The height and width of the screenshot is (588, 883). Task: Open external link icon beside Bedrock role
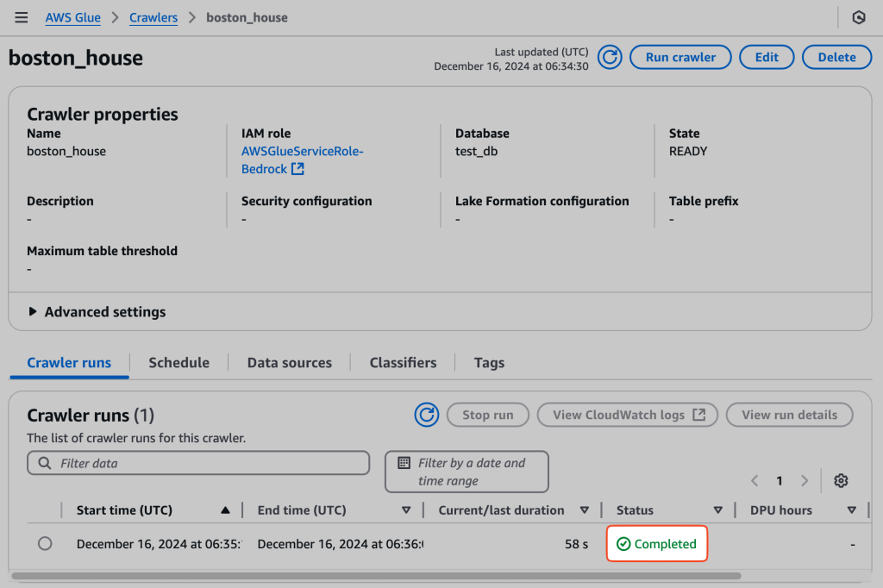coord(297,168)
